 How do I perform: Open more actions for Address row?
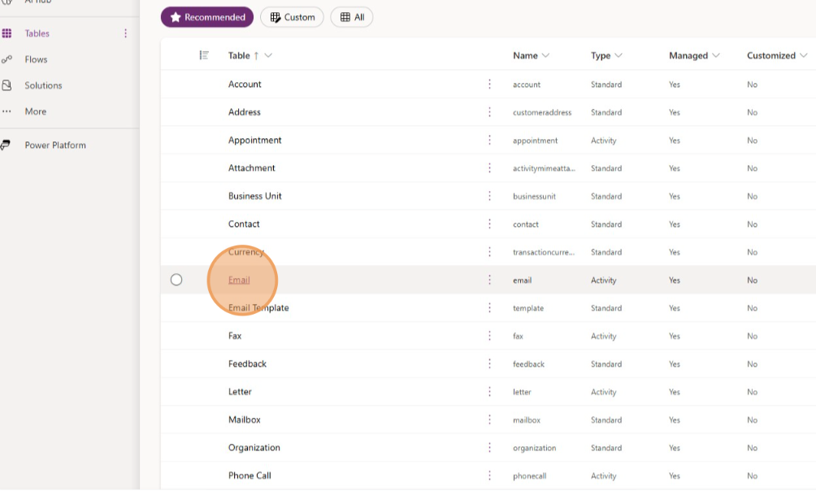pyautogui.click(x=489, y=112)
